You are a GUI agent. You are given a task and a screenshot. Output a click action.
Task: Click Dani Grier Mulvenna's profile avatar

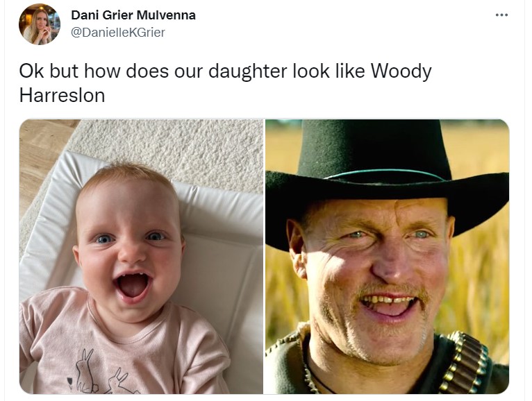40,24
